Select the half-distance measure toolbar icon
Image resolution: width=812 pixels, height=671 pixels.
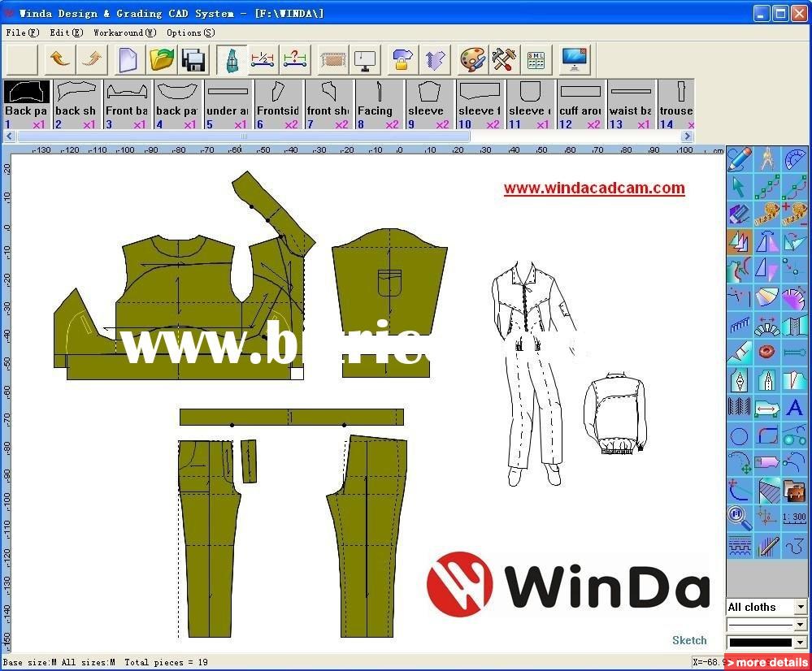click(x=263, y=59)
